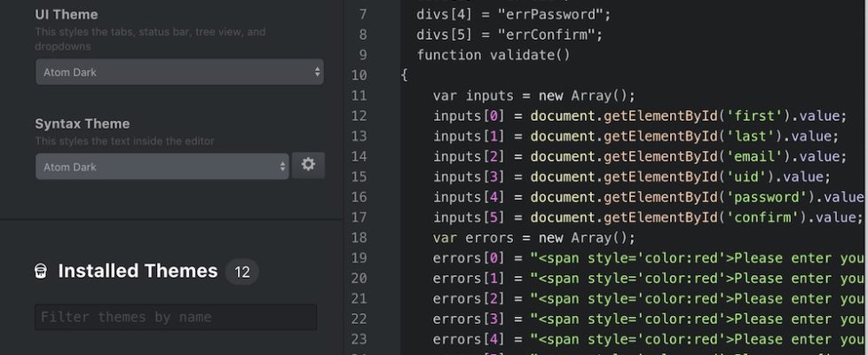Click the UI Theme section label
Viewport: 868px width, 355px height.
(67, 15)
